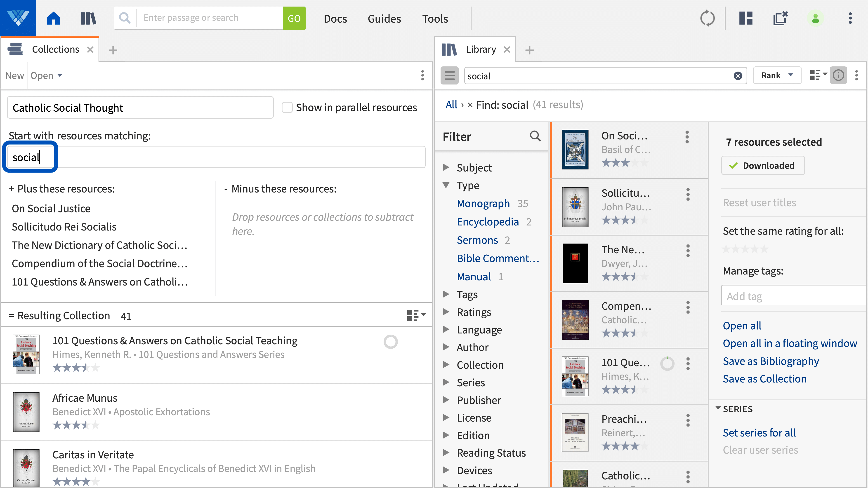Click download progress circle for 101 Questions result

click(x=391, y=342)
